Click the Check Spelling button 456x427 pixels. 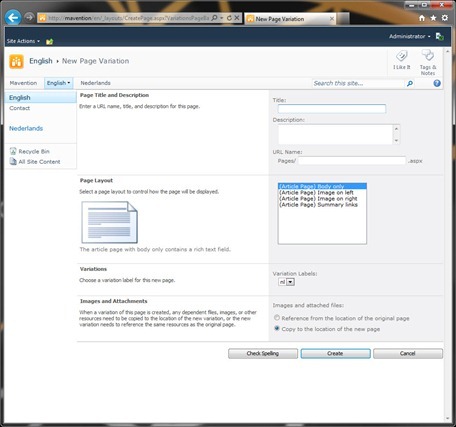coord(263,354)
